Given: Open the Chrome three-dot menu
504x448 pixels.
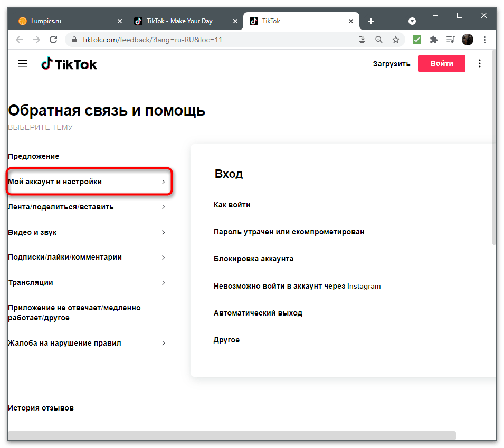Looking at the screenshot, I should coord(484,40).
